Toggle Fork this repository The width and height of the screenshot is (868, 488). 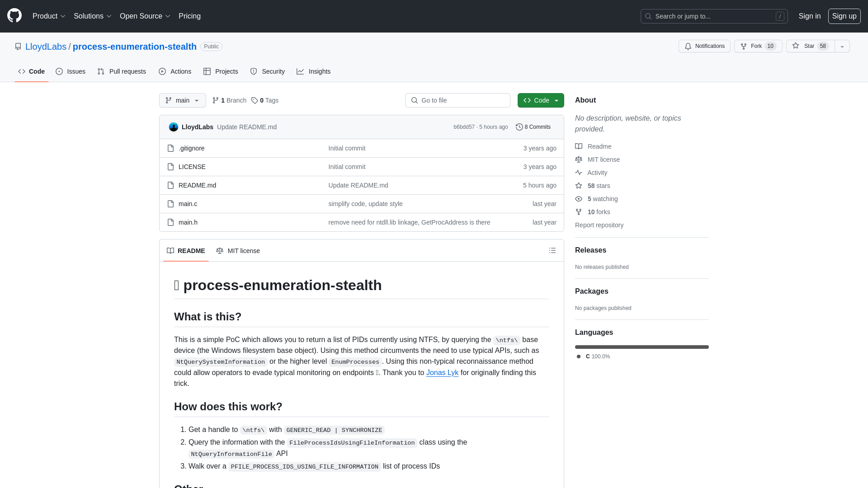758,46
